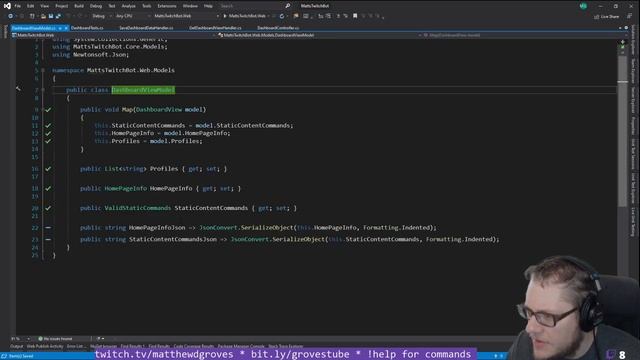Open the MattsTwitchBot.Web startup project dropdown
This screenshot has height=360, width=640.
tap(186, 16)
